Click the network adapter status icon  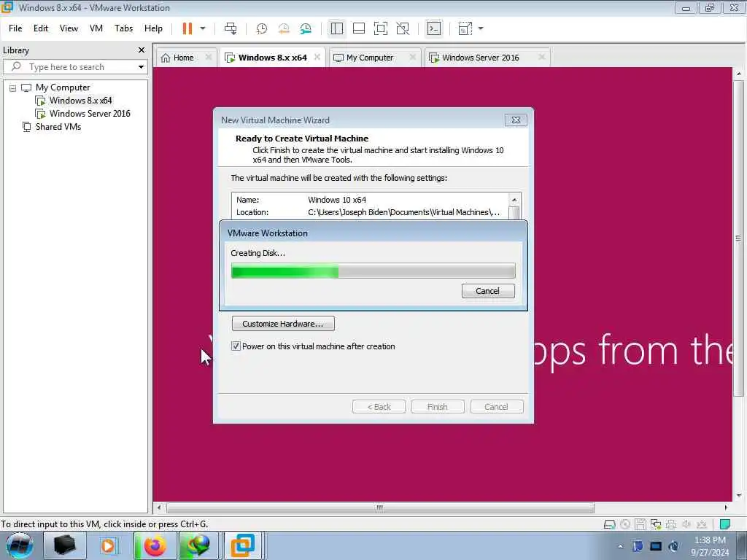pyautogui.click(x=656, y=524)
